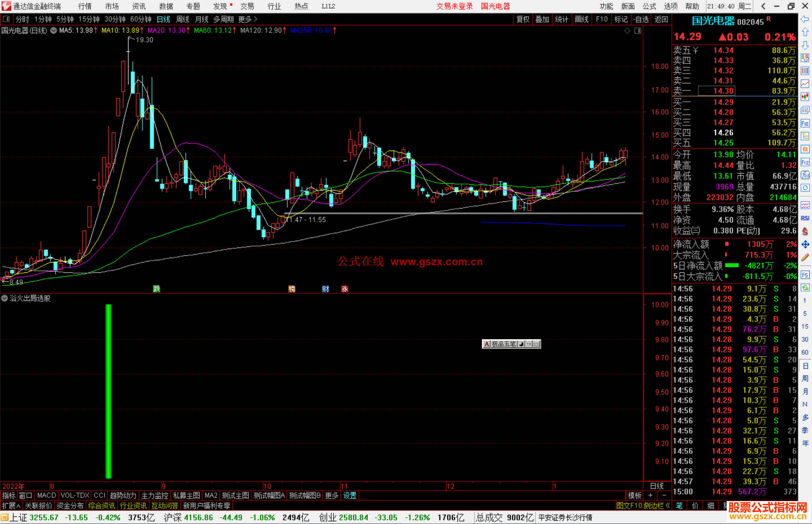Click the 60分钟 period button
The image size is (812, 524).
point(141,19)
